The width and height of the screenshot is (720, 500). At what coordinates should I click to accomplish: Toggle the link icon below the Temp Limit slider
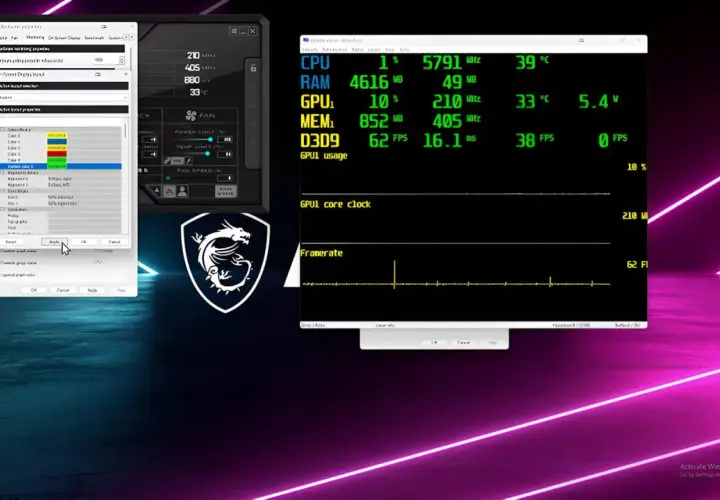click(x=168, y=161)
